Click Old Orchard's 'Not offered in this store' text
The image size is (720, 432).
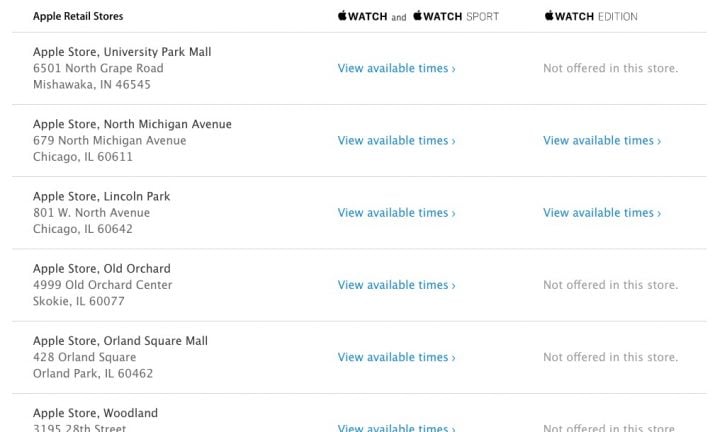click(x=611, y=285)
